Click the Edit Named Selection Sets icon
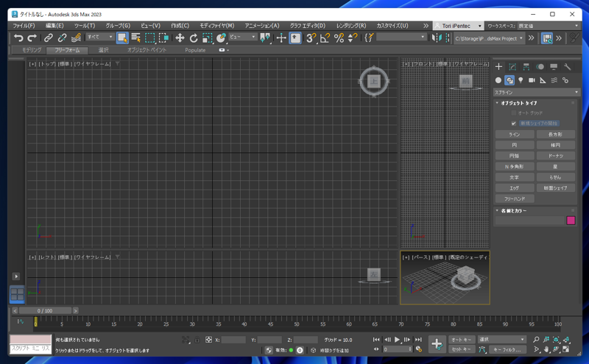589x364 pixels. pos(370,38)
